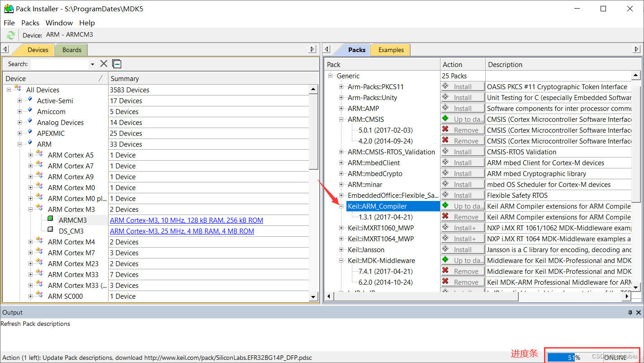Click the Analog Devices vendor icon
This screenshot has width=644, height=363.
click(x=30, y=121)
